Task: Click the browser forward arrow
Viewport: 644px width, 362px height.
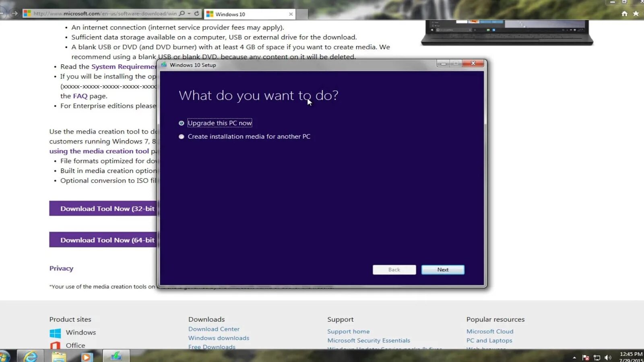Action: [14, 13]
